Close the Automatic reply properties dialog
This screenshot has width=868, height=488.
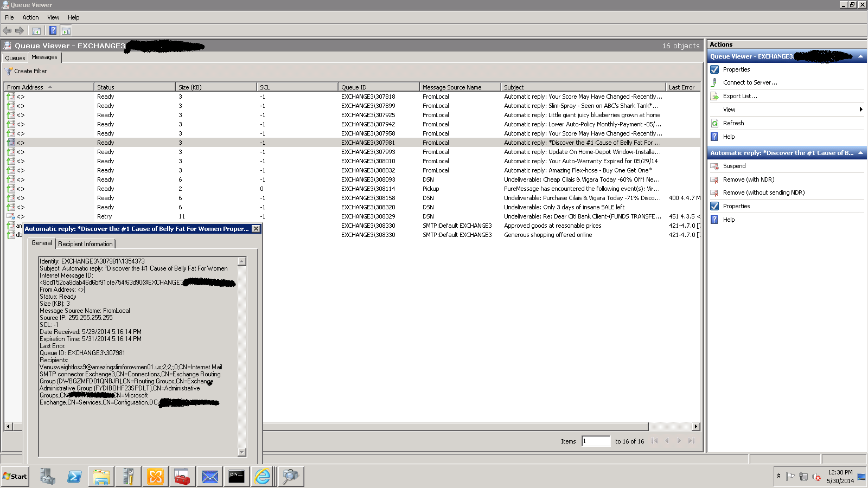[256, 229]
